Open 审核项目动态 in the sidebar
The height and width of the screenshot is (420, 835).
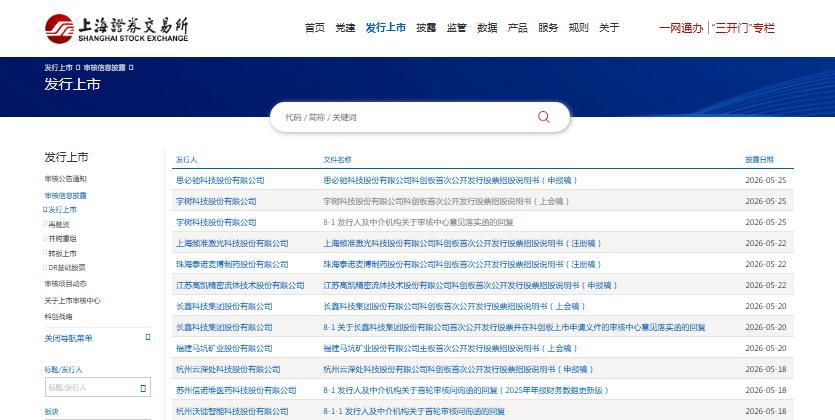coord(66,284)
